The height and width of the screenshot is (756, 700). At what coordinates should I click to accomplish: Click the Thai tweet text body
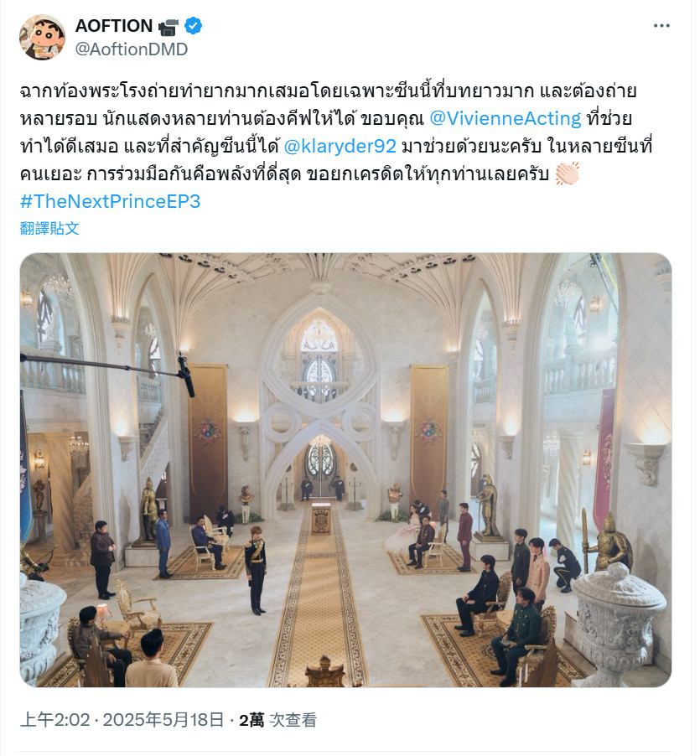tap(336, 132)
